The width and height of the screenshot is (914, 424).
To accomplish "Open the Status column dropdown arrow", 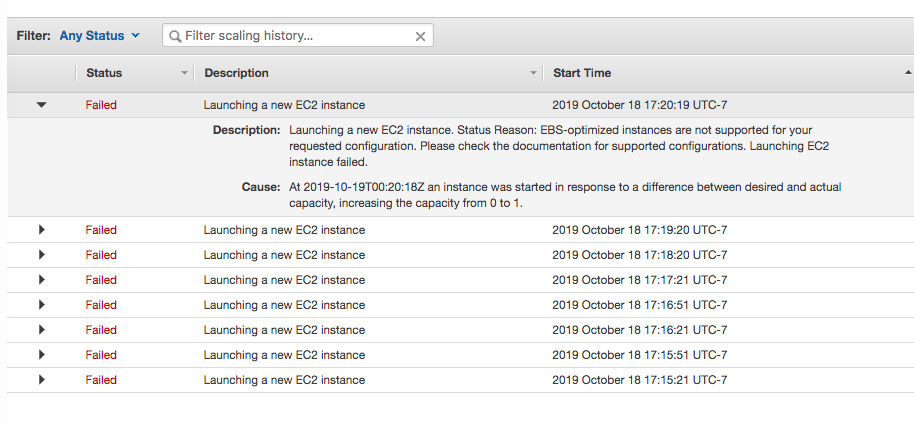I will [x=184, y=73].
